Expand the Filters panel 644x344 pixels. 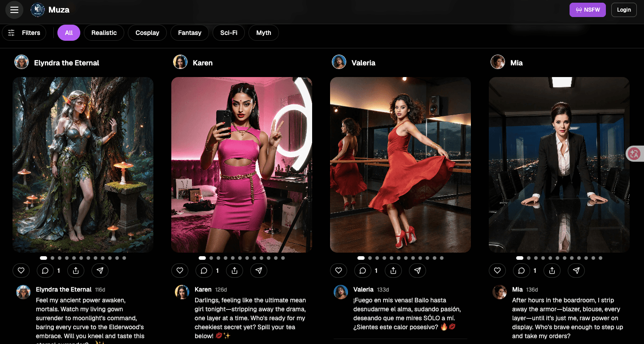[24, 33]
